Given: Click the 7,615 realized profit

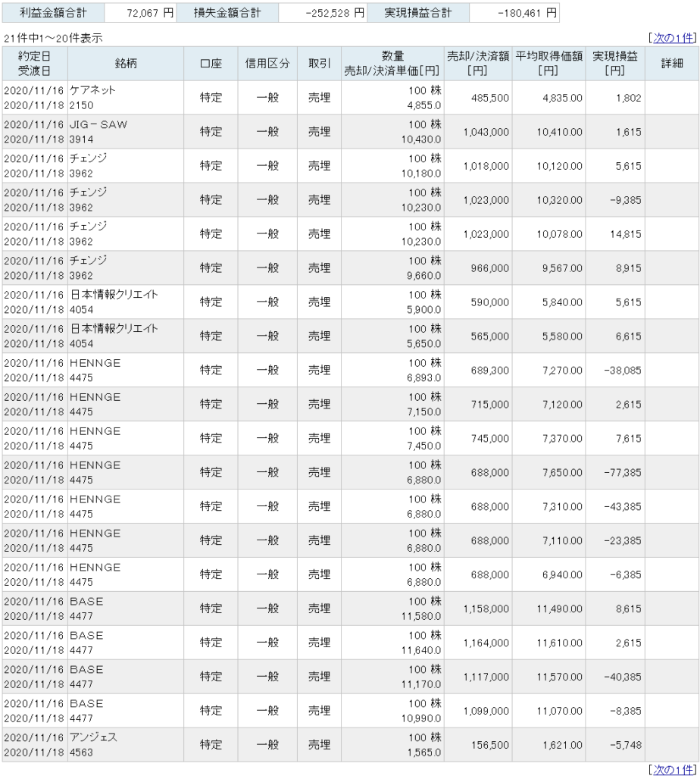Looking at the screenshot, I should pyautogui.click(x=628, y=439).
